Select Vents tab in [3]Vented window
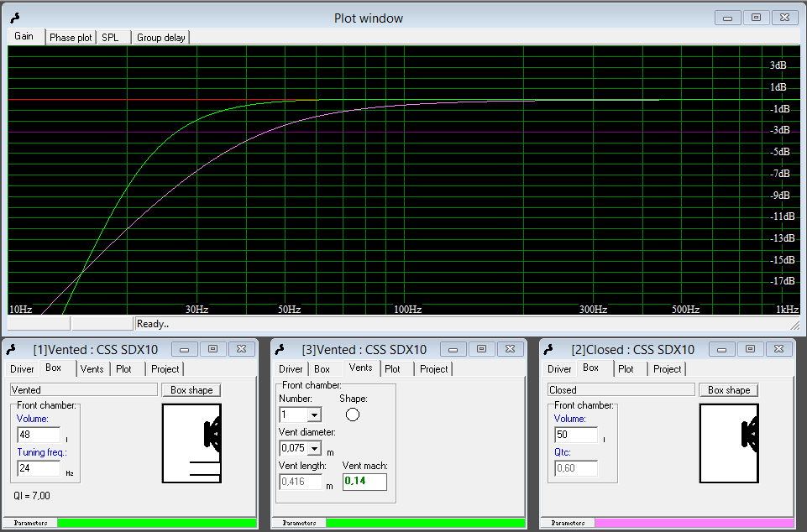The image size is (807, 532). pos(360,368)
